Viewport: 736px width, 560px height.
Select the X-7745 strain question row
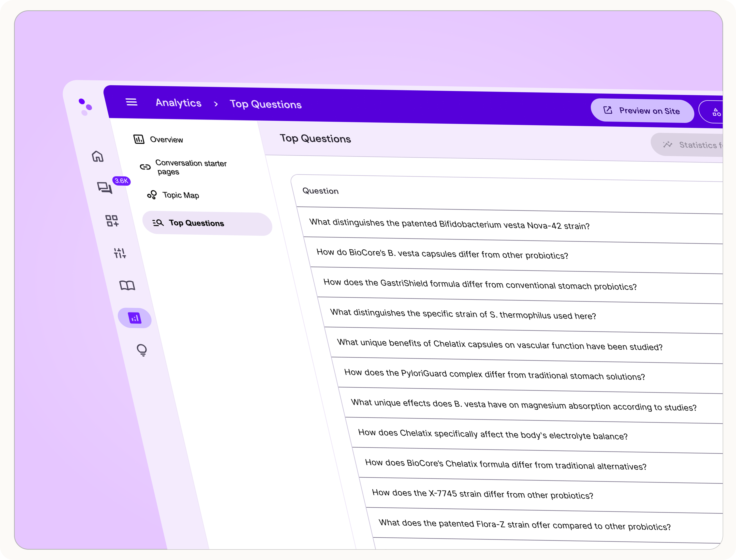pos(483,494)
